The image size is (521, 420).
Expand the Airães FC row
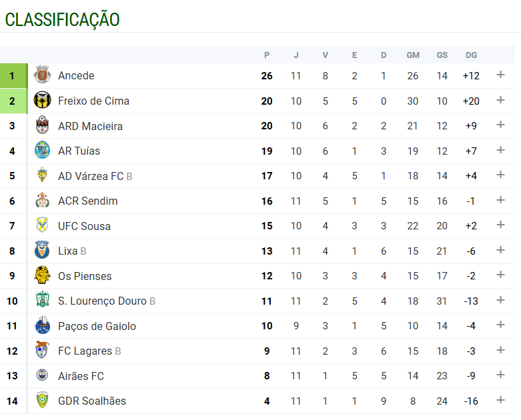[500, 375]
